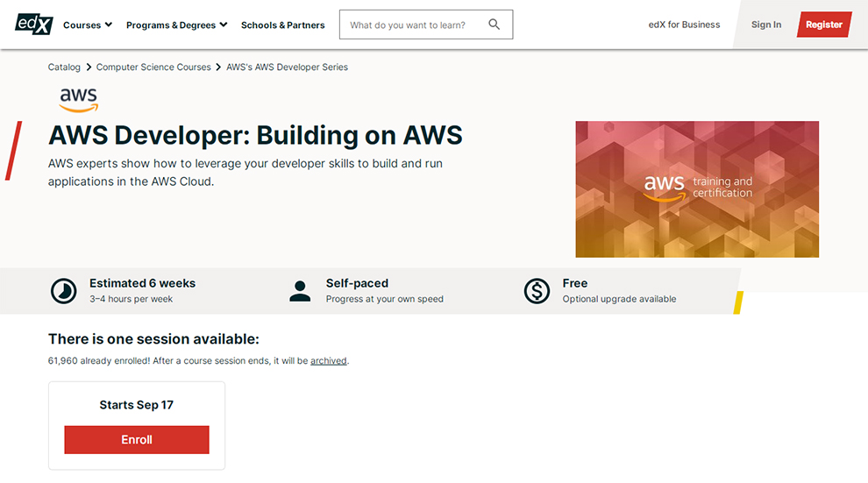Click the AWS logo above the title

79,100
